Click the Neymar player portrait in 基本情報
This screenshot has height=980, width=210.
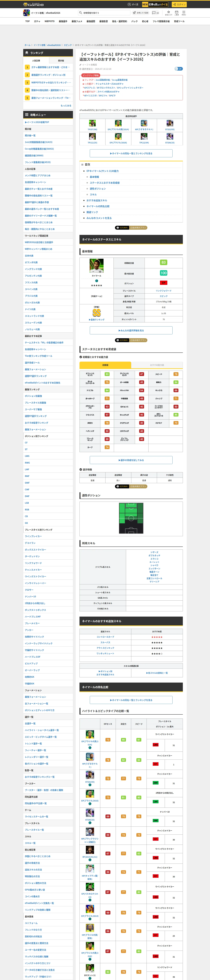click(x=96, y=266)
